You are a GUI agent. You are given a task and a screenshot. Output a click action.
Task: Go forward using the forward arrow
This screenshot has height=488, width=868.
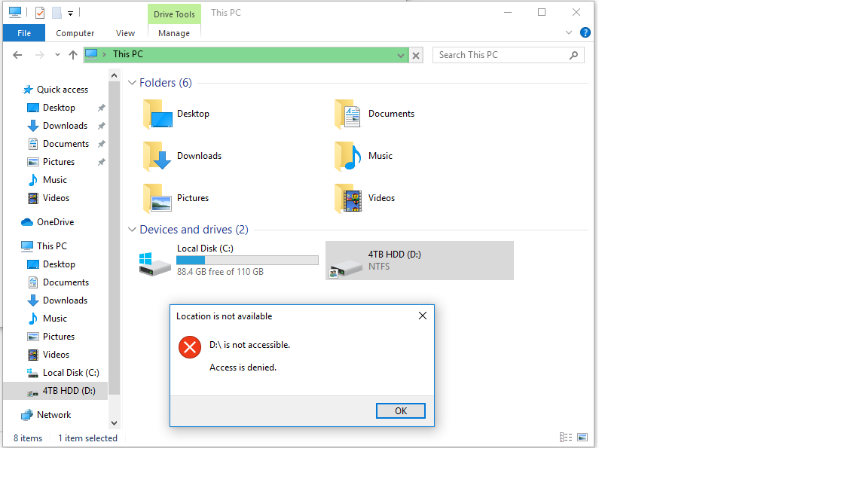click(x=39, y=55)
